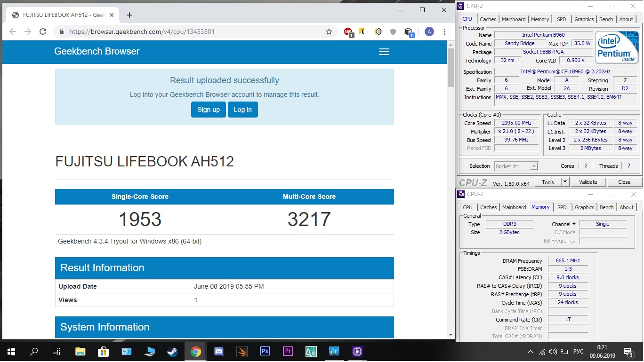644x362 pixels.
Task: Click Geekbench Browser header link
Action: pos(97,52)
